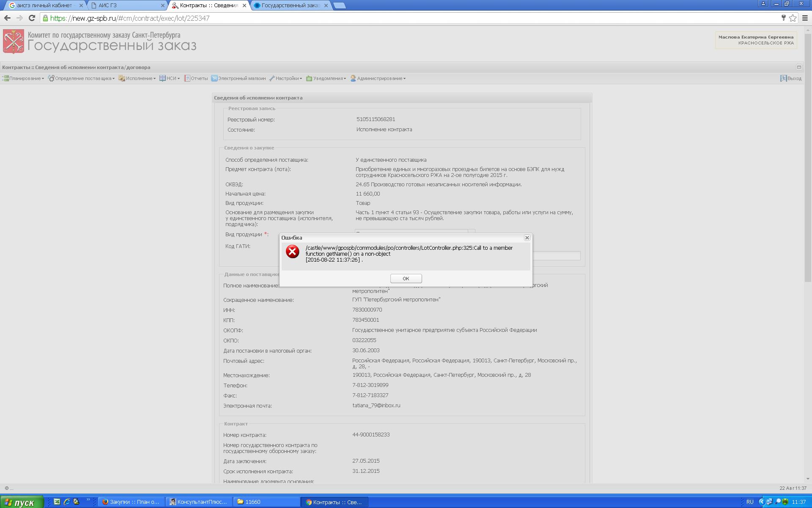The width and height of the screenshot is (812, 508).
Task: Bookmark this page with star icon
Action: coord(793,18)
